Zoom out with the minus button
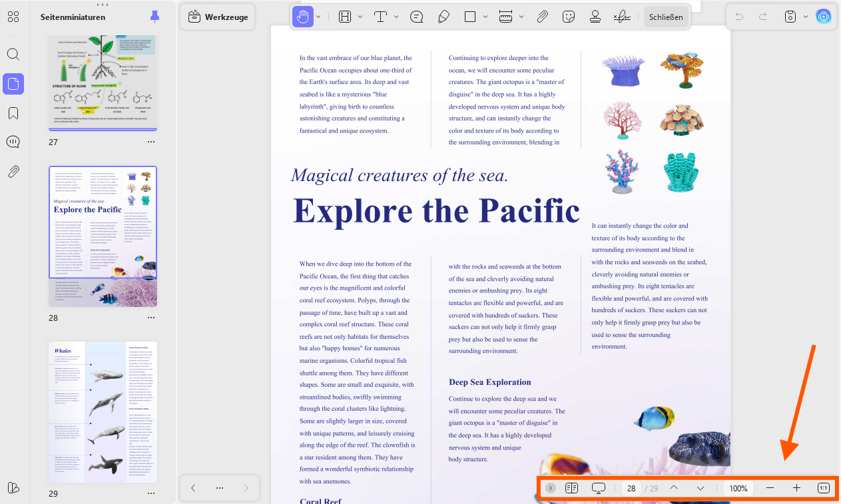Screen dimensions: 841x504 [770, 488]
